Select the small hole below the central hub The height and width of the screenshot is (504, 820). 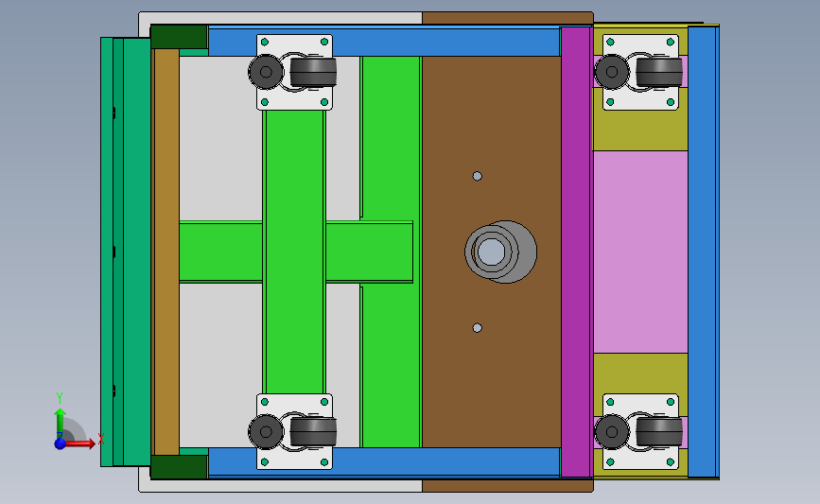coord(477,328)
